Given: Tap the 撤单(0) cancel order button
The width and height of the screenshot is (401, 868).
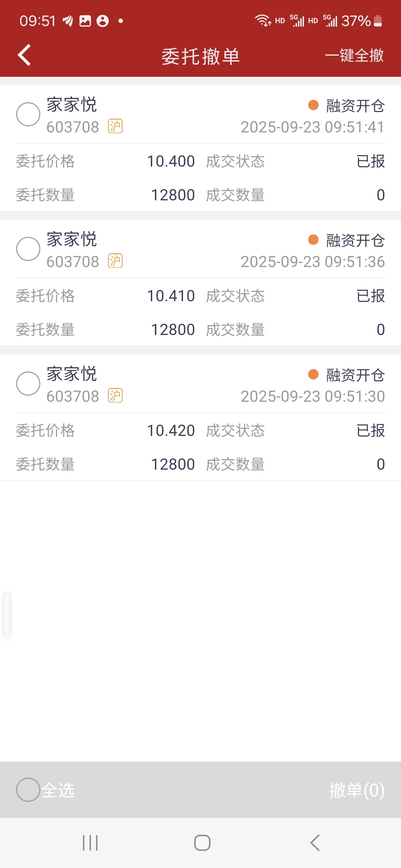Looking at the screenshot, I should click(x=357, y=790).
